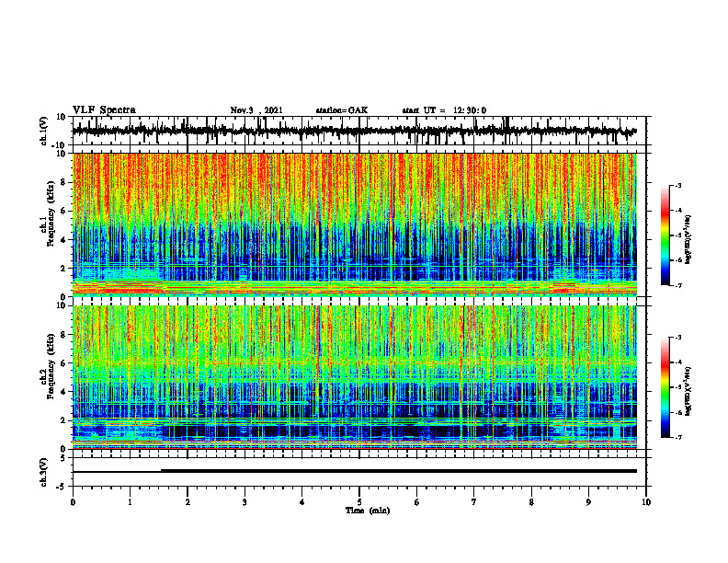The width and height of the screenshot is (728, 563).
Task: Click the "station=GAK" header label
Action: tap(342, 110)
